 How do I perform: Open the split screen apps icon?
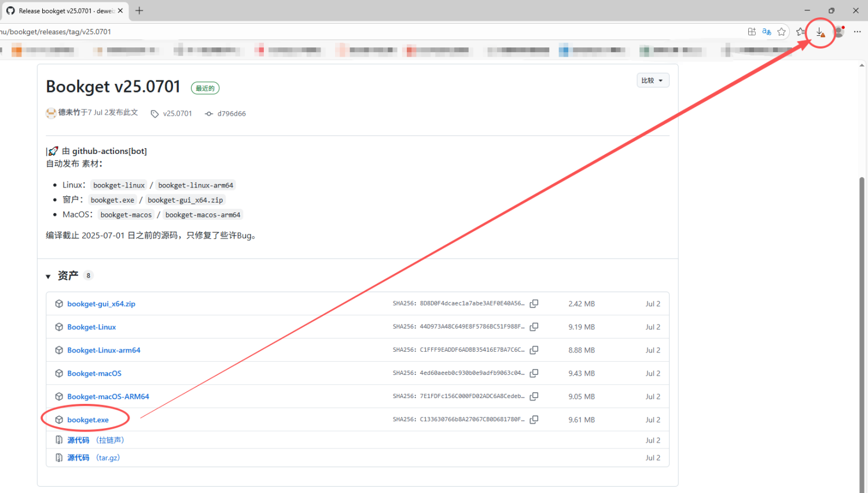pyautogui.click(x=752, y=32)
